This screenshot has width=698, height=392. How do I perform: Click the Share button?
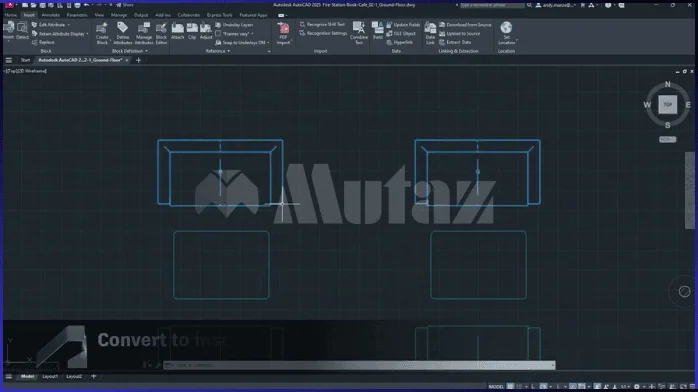124,5
